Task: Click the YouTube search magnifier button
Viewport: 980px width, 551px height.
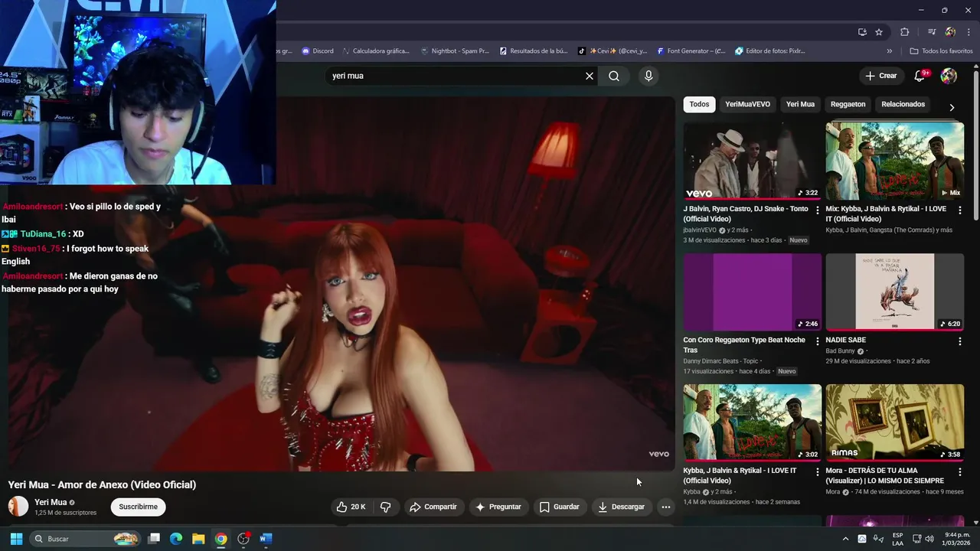Action: tap(614, 76)
